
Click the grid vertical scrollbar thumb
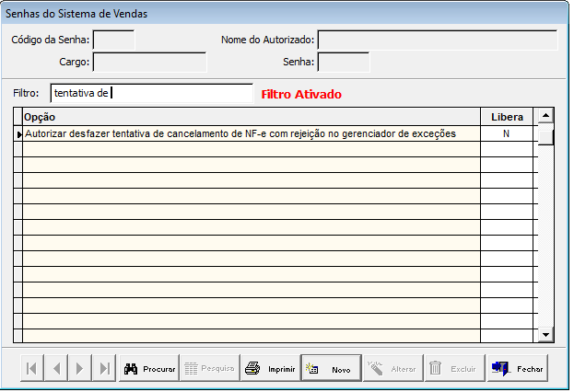[545, 137]
